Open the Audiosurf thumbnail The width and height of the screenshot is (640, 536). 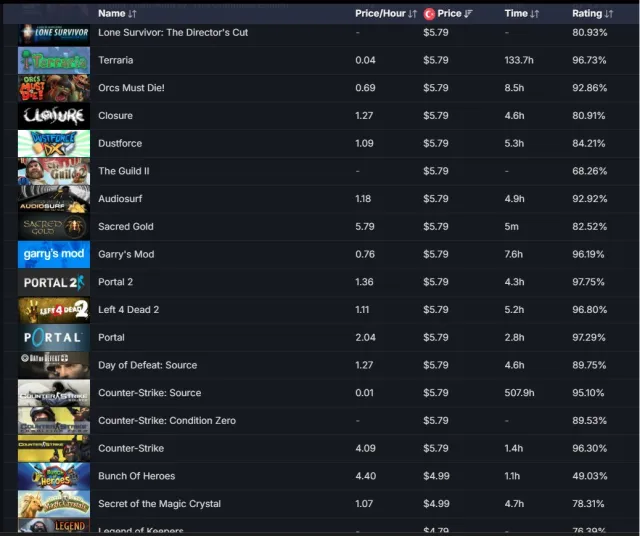[54, 199]
